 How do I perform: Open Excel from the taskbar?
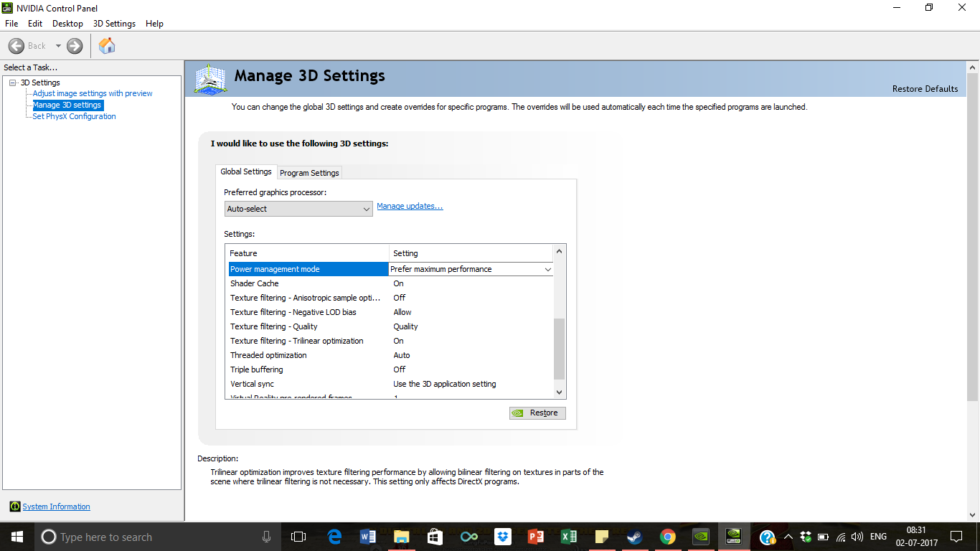[x=569, y=537]
